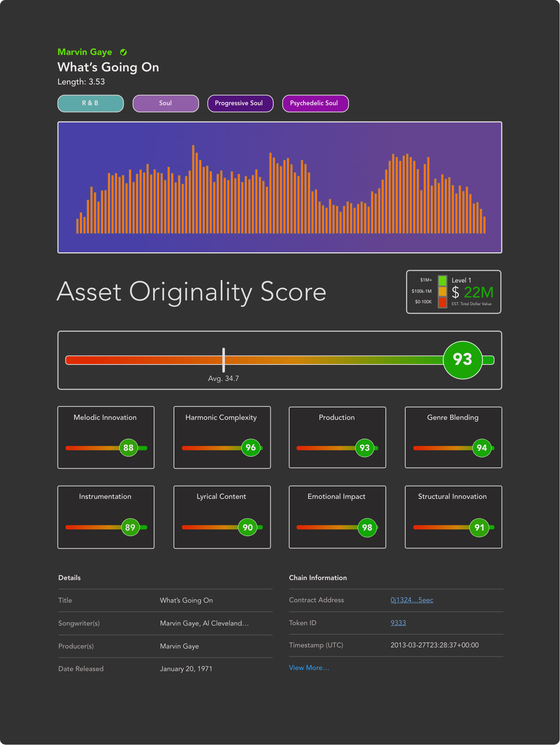The height and width of the screenshot is (745, 560).
Task: Click the Details section heading
Action: (x=69, y=578)
